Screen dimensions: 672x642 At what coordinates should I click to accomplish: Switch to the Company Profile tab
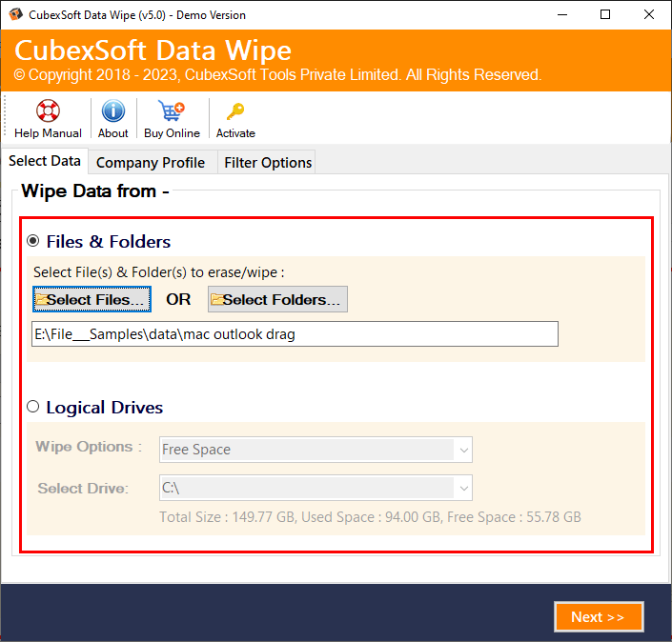(x=151, y=163)
